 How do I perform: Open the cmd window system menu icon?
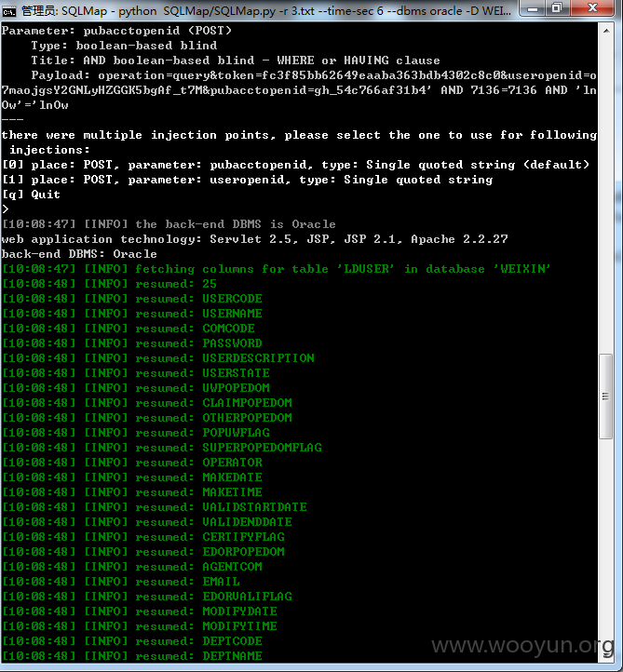(x=9, y=11)
